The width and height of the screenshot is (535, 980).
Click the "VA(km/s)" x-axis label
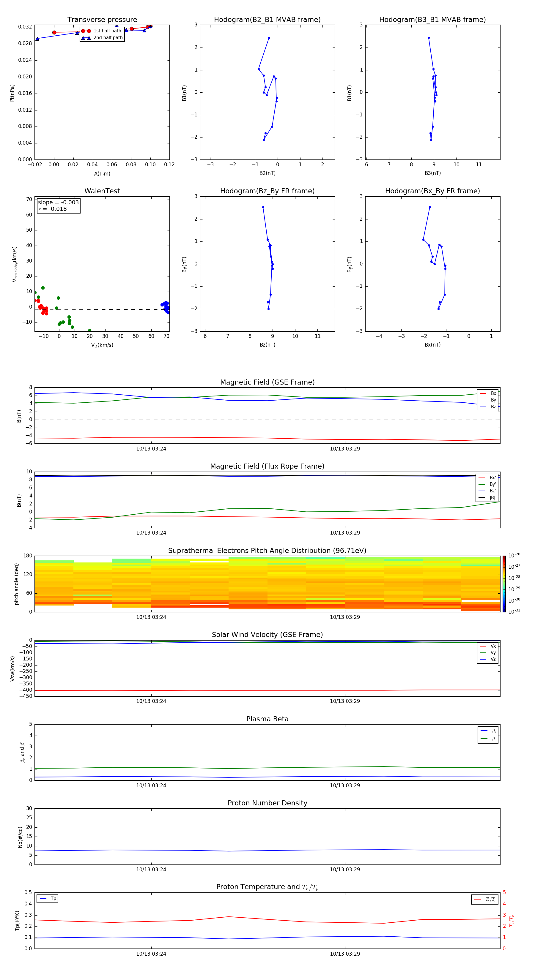pos(102,345)
